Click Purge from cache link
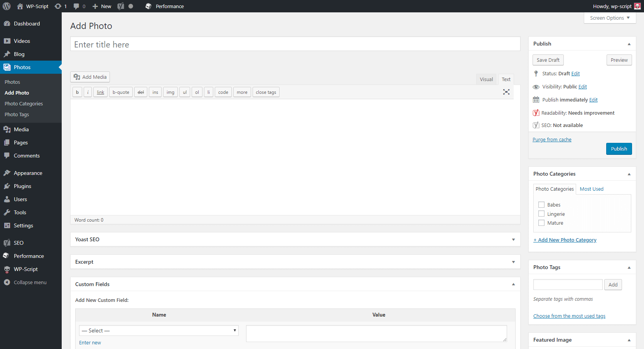 (x=552, y=139)
